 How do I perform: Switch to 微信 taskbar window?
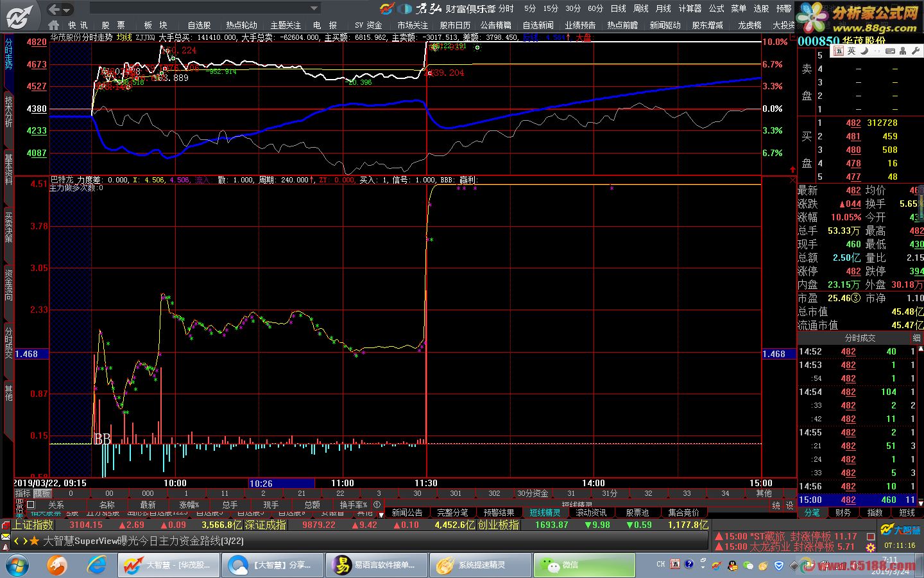[584, 565]
